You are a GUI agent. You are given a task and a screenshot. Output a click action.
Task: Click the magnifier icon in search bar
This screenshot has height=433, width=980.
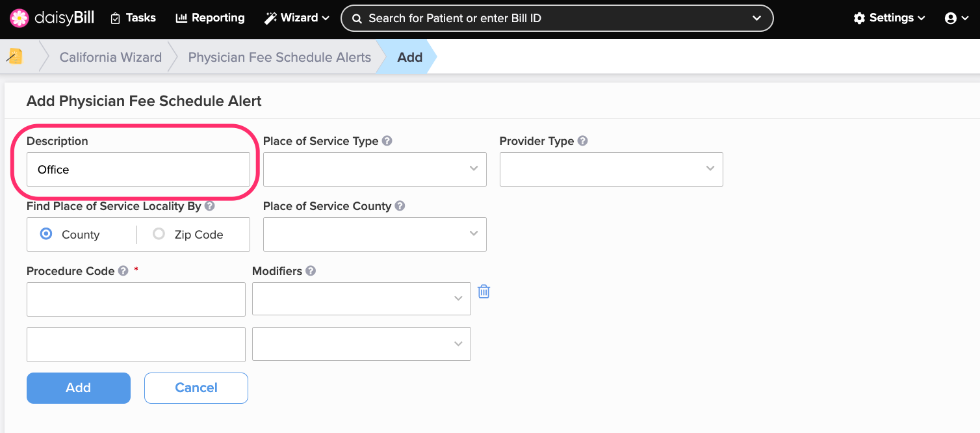coord(357,18)
